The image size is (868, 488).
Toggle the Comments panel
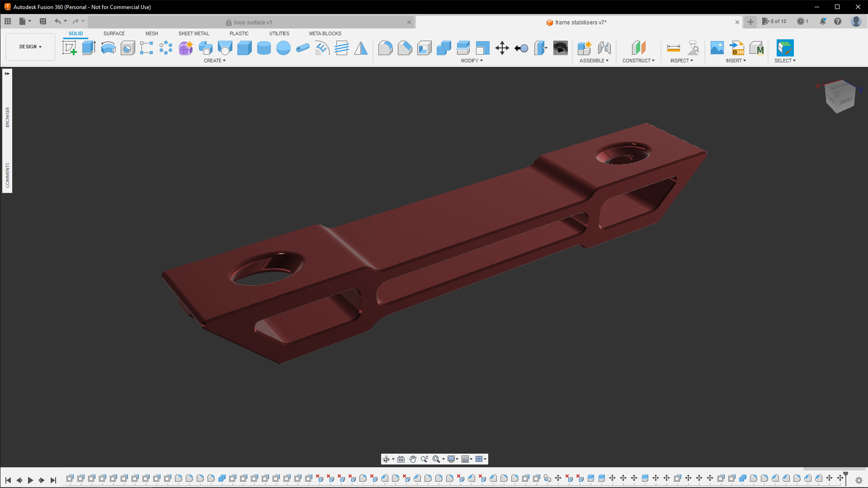tap(7, 175)
